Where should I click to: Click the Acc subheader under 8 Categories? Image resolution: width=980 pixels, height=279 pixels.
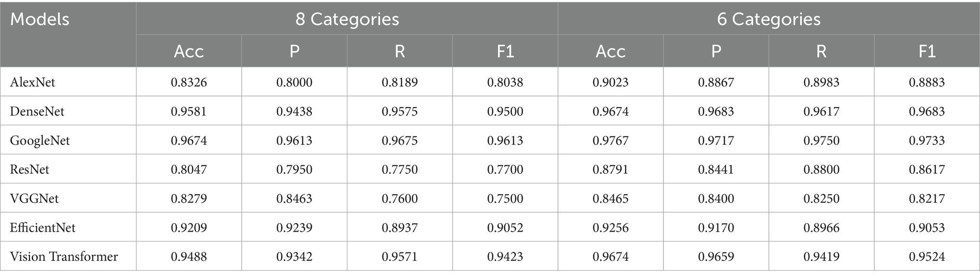[189, 51]
